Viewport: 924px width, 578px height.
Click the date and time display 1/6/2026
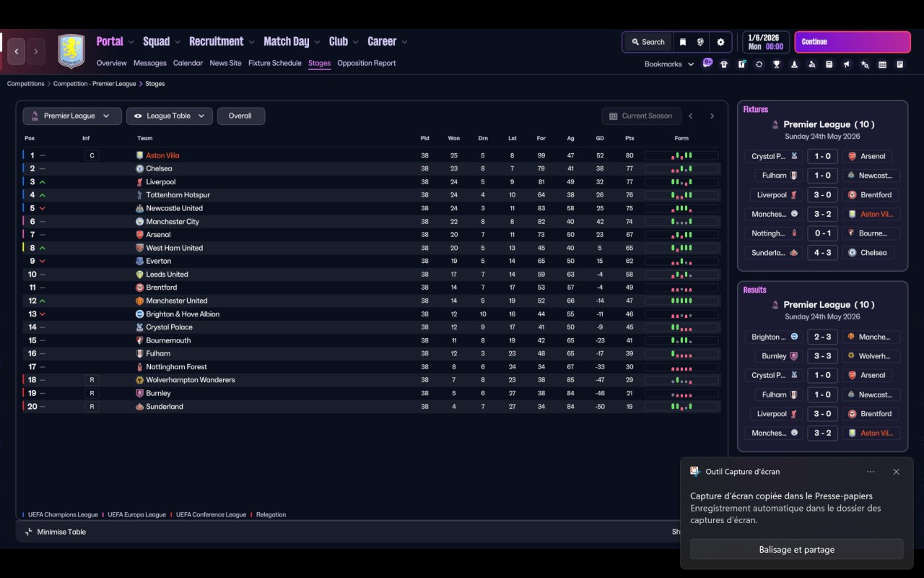coord(765,42)
